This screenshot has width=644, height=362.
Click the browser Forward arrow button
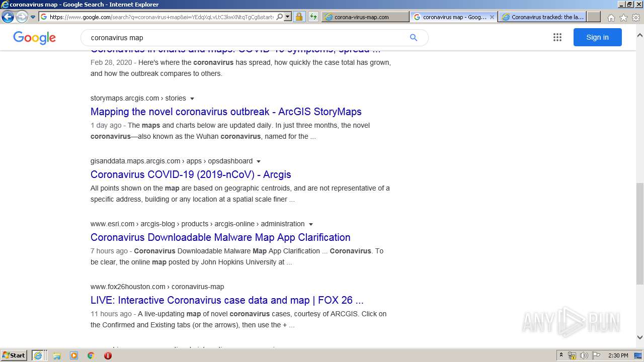(x=22, y=17)
